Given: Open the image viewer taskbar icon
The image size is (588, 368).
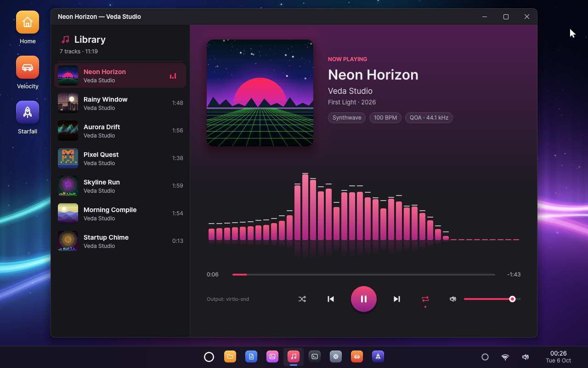Looking at the screenshot, I should pyautogui.click(x=272, y=356).
